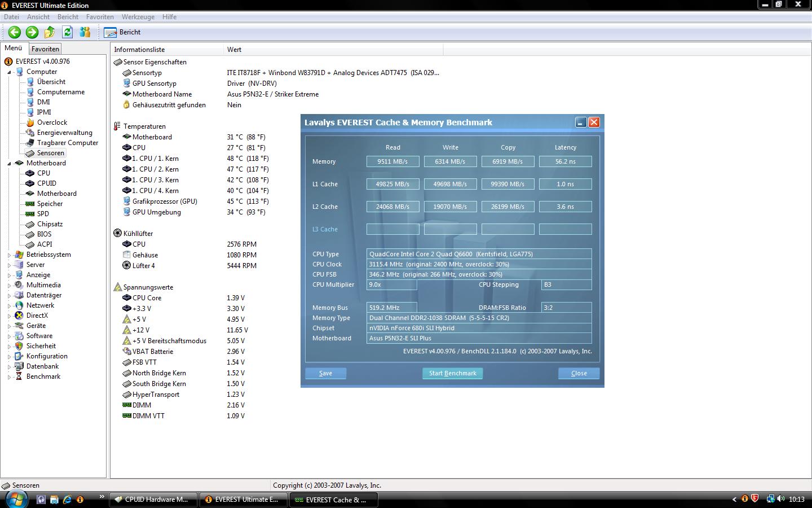The image size is (812, 508).
Task: Open Internet Explorer quick launch icon
Action: click(67, 500)
